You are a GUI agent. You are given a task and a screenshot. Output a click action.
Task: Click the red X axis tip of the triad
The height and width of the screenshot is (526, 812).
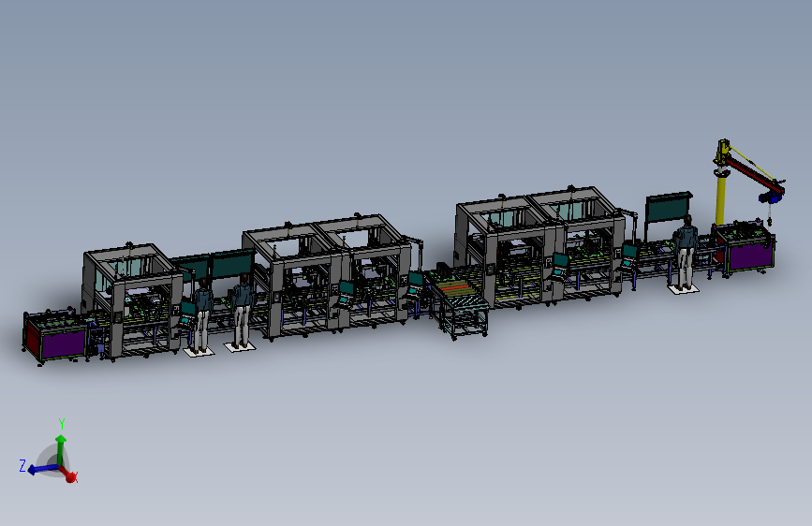coord(70,476)
